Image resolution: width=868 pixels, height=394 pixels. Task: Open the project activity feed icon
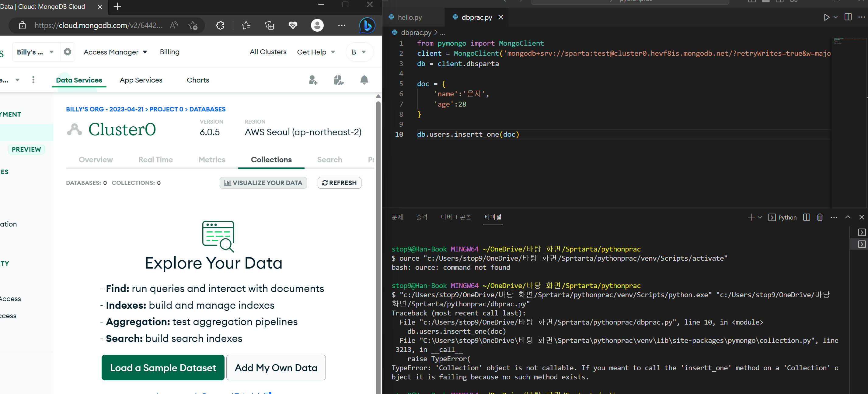tap(339, 80)
